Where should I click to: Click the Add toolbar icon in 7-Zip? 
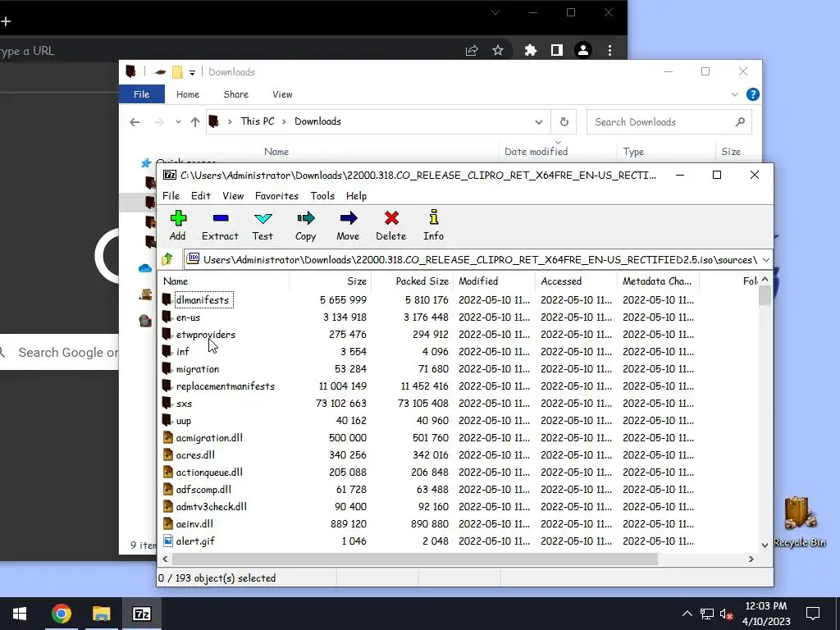(x=178, y=218)
